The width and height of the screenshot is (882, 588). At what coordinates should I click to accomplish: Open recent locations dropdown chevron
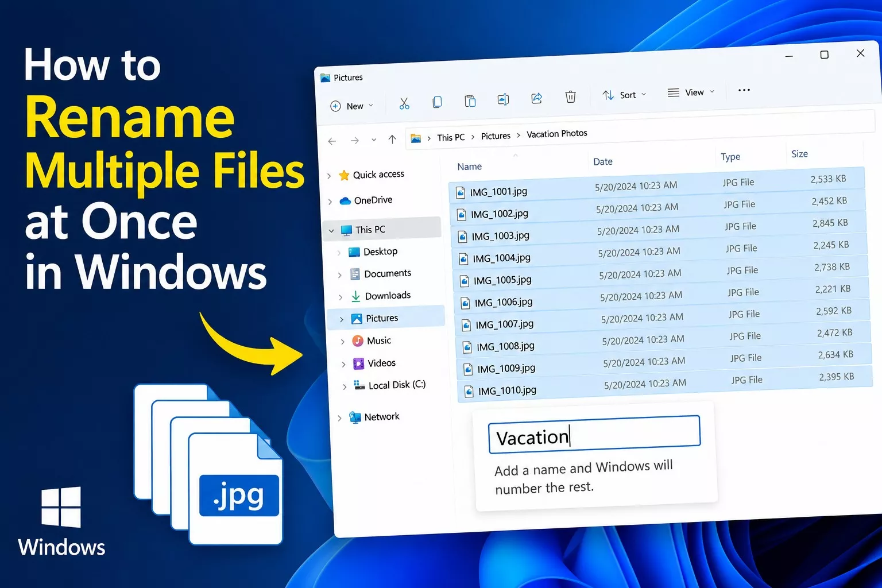click(374, 140)
